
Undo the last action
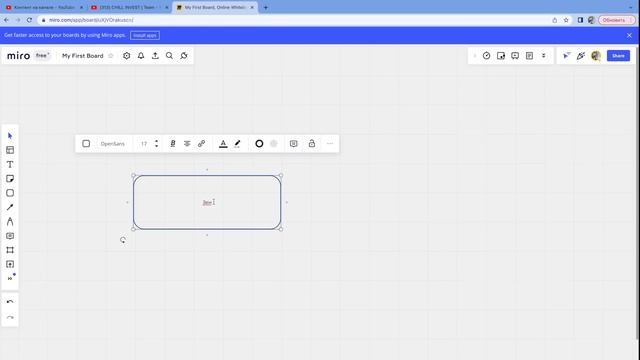pyautogui.click(x=10, y=302)
